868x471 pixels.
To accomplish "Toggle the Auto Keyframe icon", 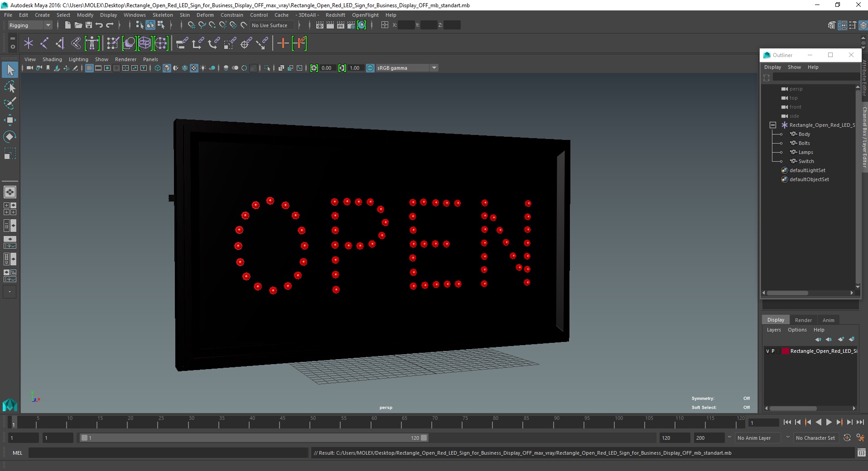I will click(x=847, y=438).
